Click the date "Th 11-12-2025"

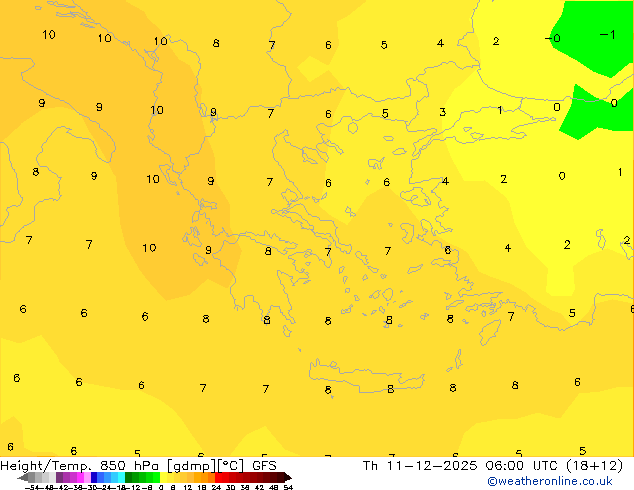420,466
